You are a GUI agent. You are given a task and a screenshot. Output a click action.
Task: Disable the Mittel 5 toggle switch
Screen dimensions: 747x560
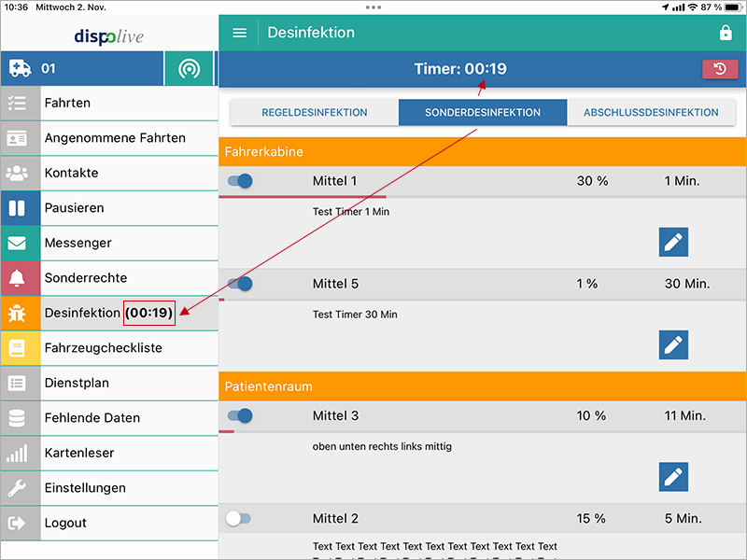(x=240, y=284)
